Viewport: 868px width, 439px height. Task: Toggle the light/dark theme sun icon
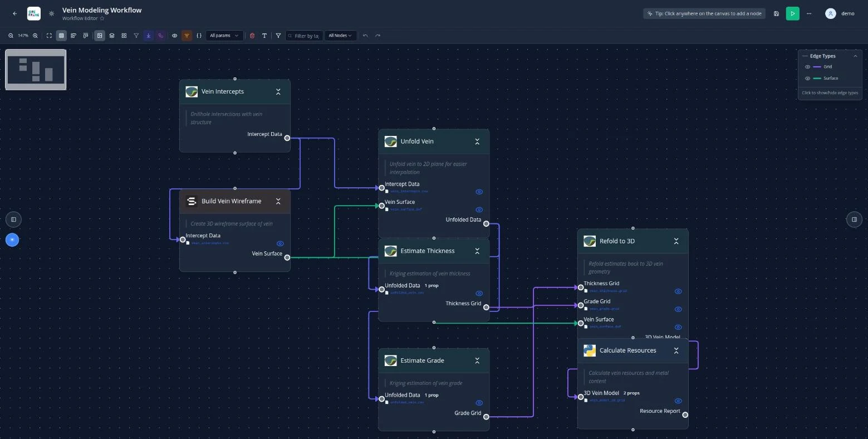(x=52, y=13)
